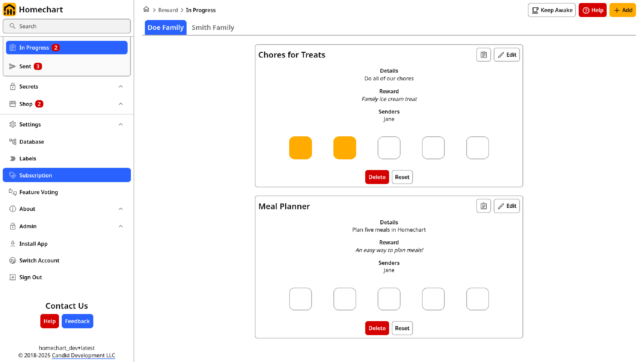Delete the Chores for Treats reward
The image size is (644, 362).
(x=377, y=177)
